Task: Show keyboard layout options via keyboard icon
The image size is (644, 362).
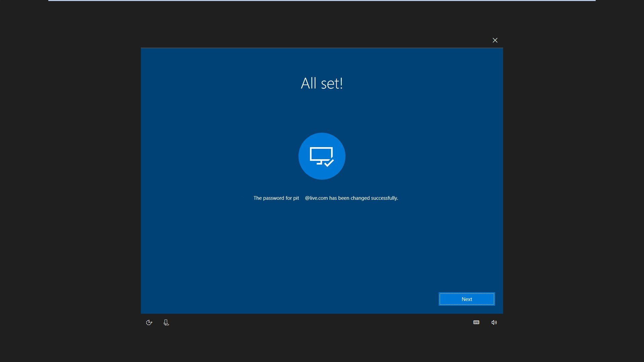Action: click(476, 322)
